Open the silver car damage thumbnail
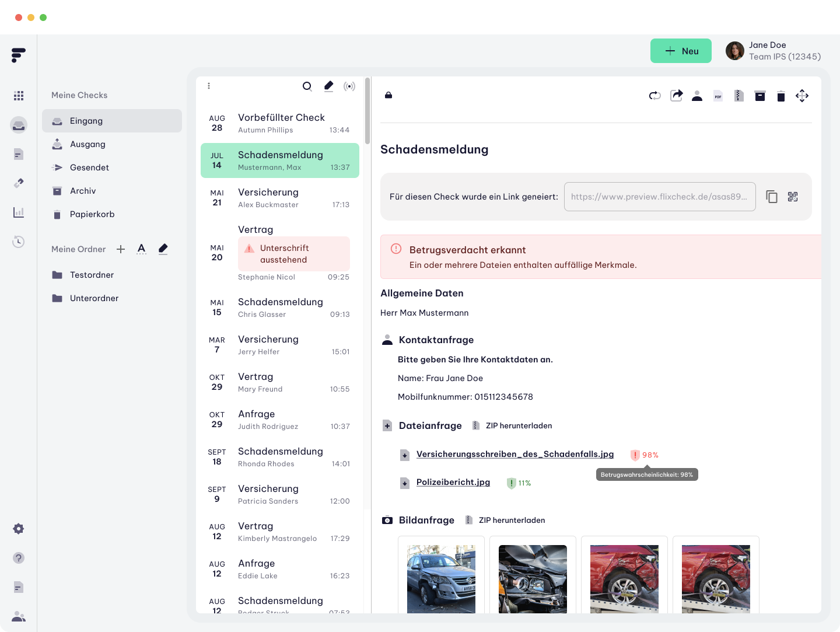Screen dimensions: 840x632 coord(441,578)
